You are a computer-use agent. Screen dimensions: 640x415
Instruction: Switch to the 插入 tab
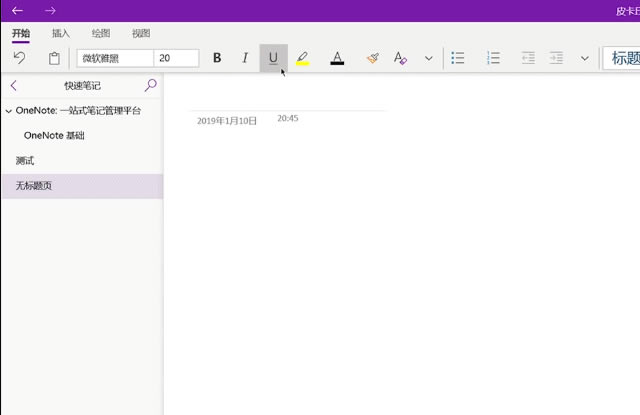(x=61, y=33)
